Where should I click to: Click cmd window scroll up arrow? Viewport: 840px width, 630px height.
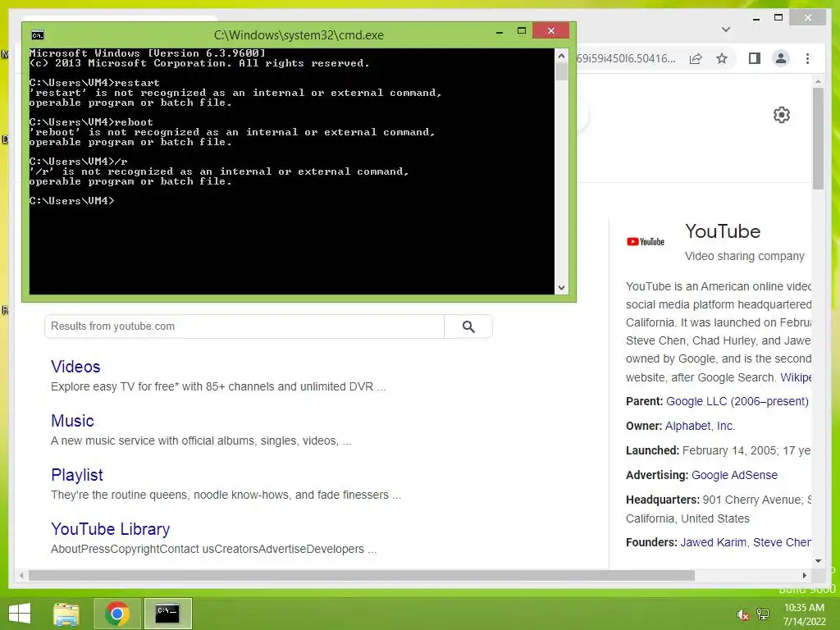[x=561, y=56]
